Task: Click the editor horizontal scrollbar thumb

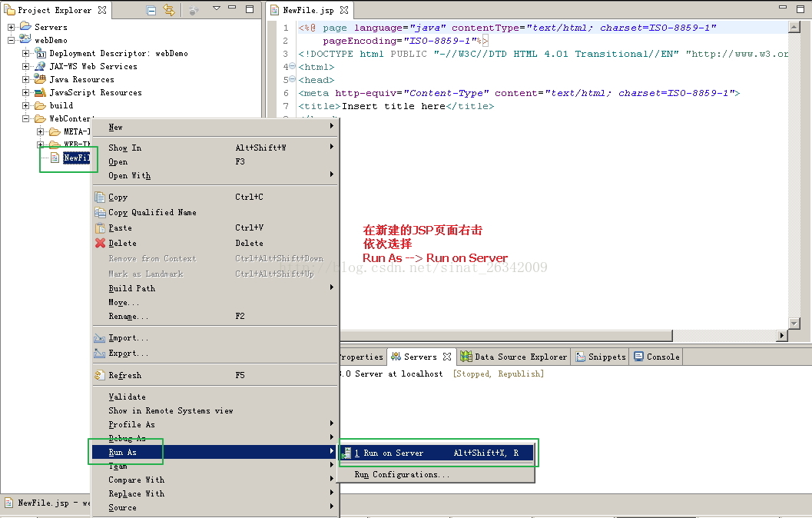Action: [x=505, y=336]
